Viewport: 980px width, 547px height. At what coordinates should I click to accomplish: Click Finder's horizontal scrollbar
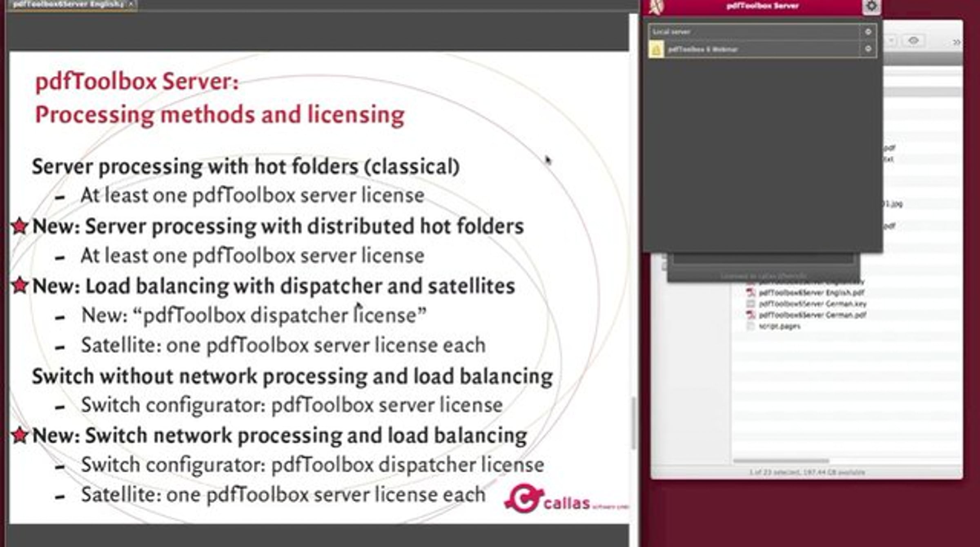click(781, 461)
